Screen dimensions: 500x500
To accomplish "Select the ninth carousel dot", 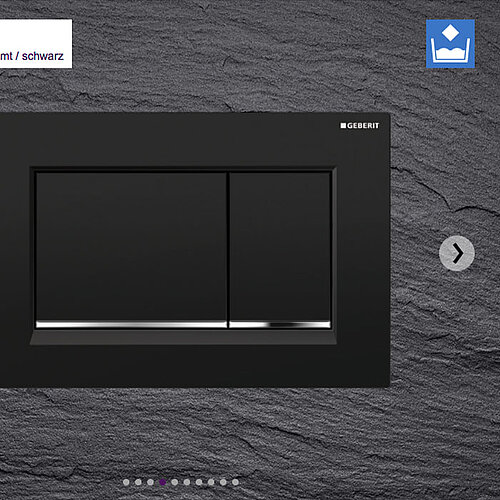I will (223, 482).
